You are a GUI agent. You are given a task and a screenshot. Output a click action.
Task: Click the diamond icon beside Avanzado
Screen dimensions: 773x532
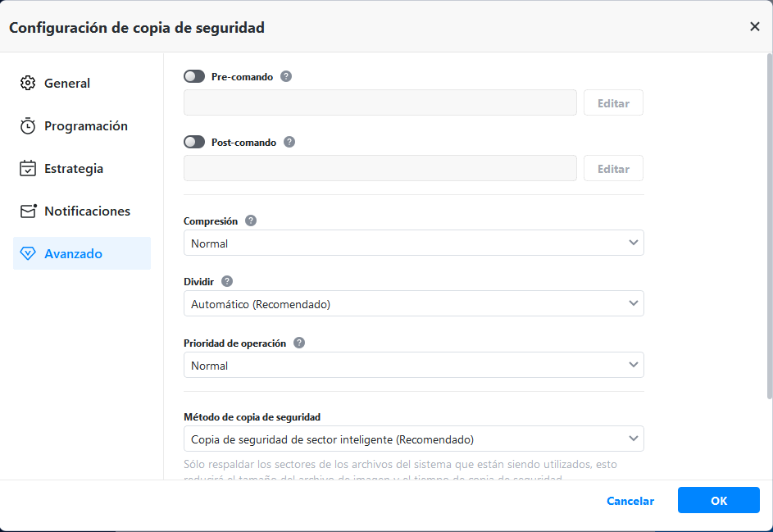pyautogui.click(x=28, y=254)
